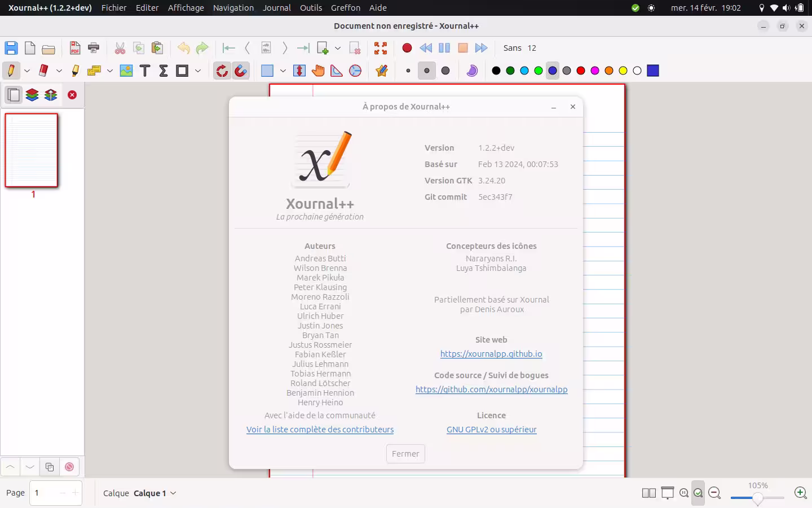The height and width of the screenshot is (508, 812).
Task: Click the scissors Cut icon
Action: pos(120,48)
